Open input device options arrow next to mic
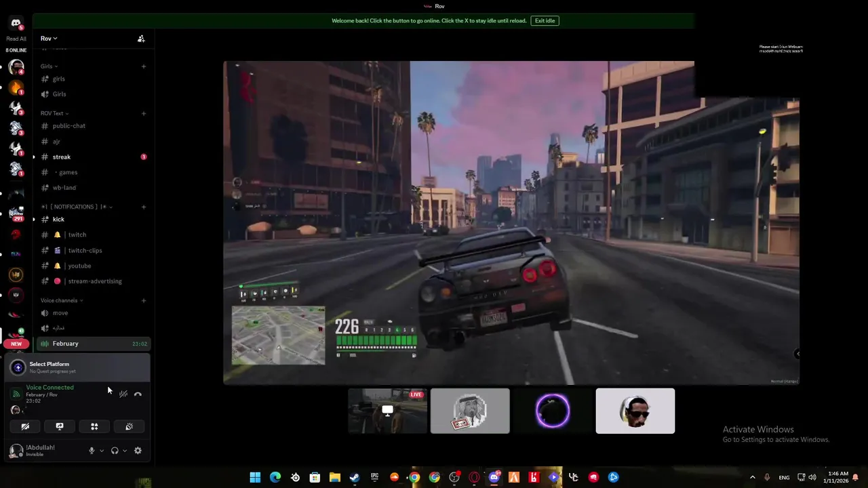Viewport: 868px width, 488px height. click(x=102, y=451)
